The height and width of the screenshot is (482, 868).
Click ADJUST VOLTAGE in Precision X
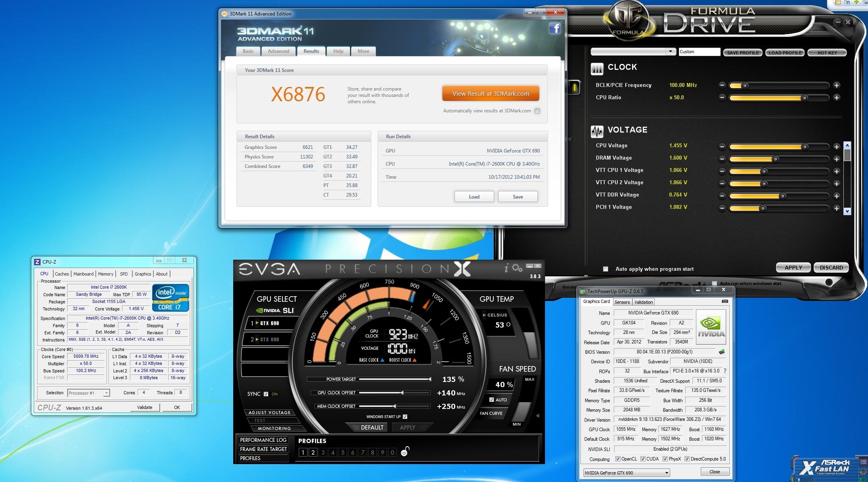coord(270,413)
